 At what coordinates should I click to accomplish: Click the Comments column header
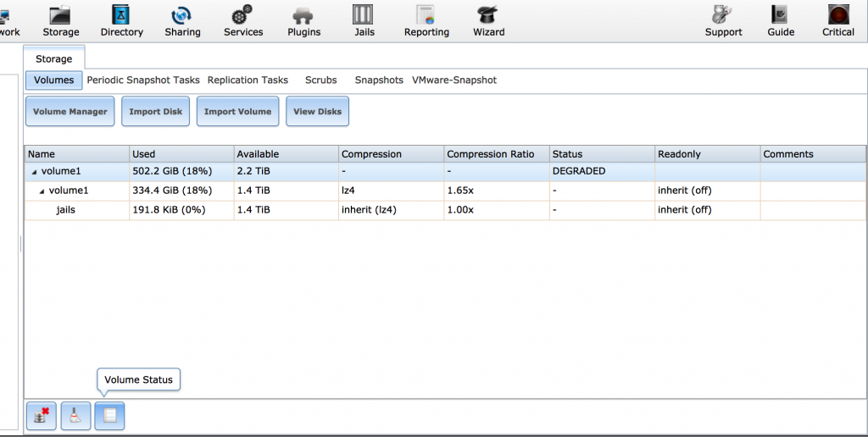pyautogui.click(x=813, y=154)
